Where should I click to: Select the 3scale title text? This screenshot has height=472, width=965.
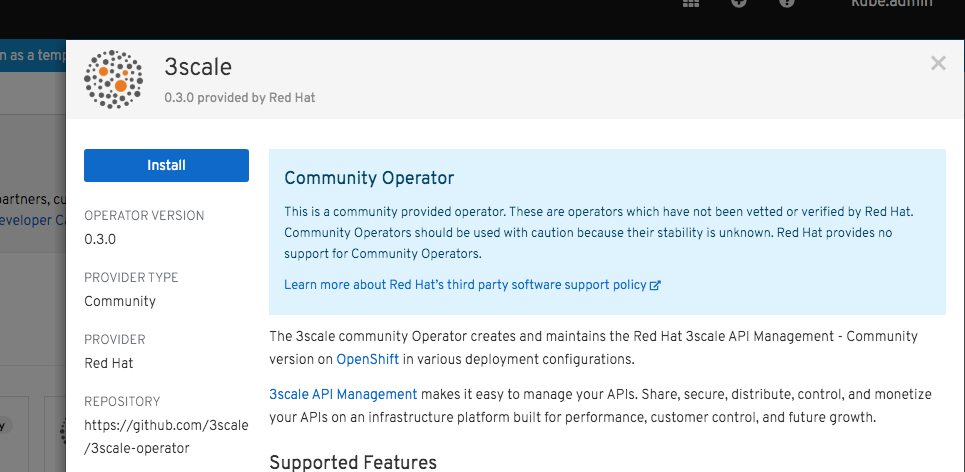[198, 66]
